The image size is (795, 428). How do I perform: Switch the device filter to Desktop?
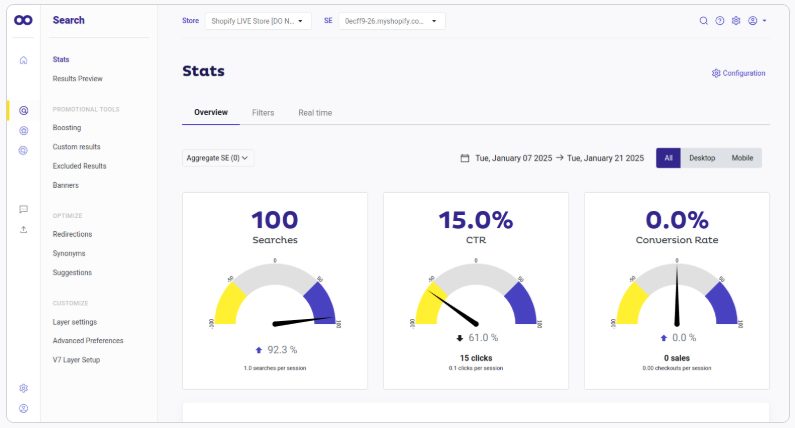(702, 158)
